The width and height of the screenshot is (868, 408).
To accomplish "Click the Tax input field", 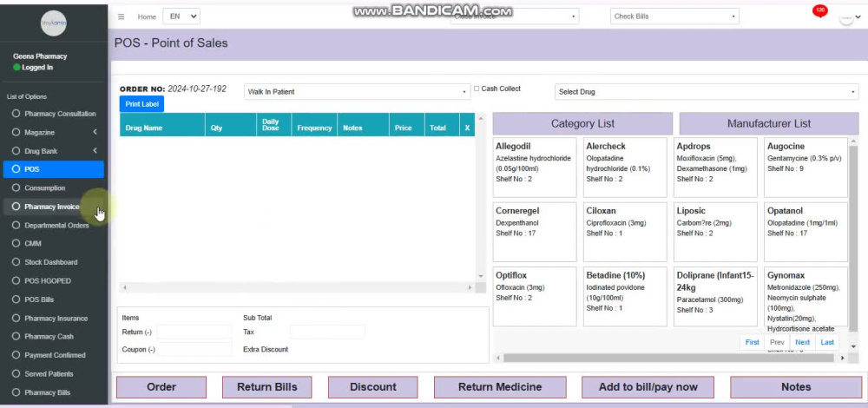I will tap(327, 332).
